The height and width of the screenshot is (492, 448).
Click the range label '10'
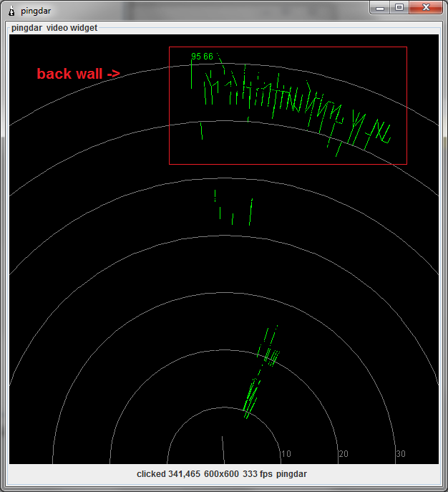point(286,454)
